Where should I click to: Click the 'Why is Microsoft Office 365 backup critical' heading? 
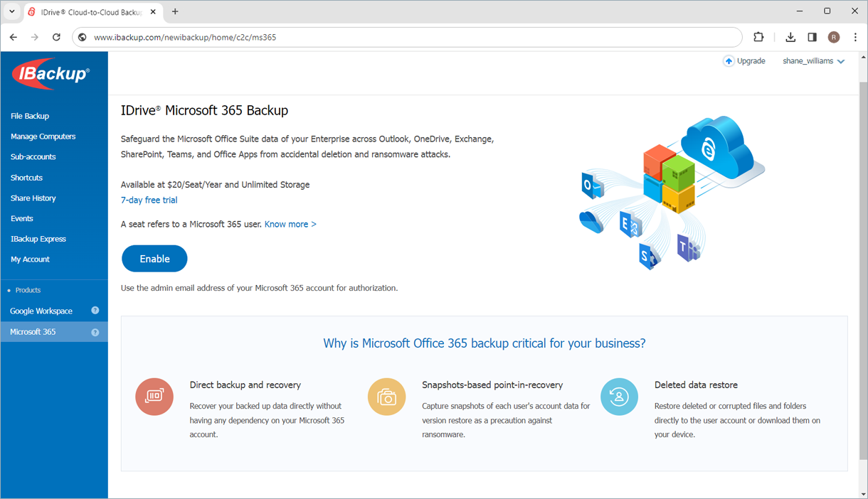485,343
